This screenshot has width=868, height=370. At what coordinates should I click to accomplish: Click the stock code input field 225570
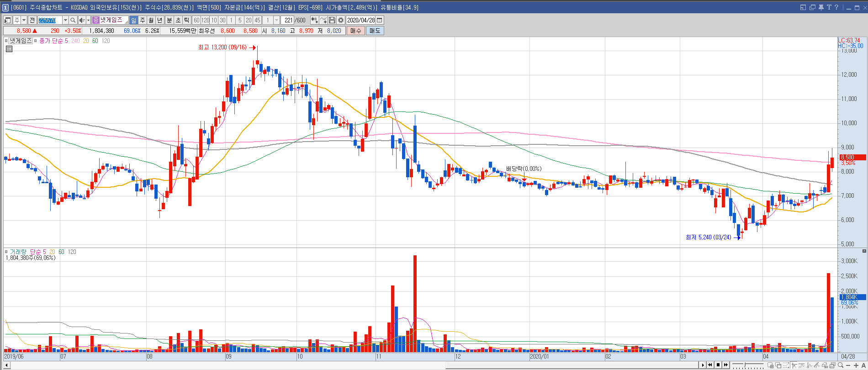[49, 20]
